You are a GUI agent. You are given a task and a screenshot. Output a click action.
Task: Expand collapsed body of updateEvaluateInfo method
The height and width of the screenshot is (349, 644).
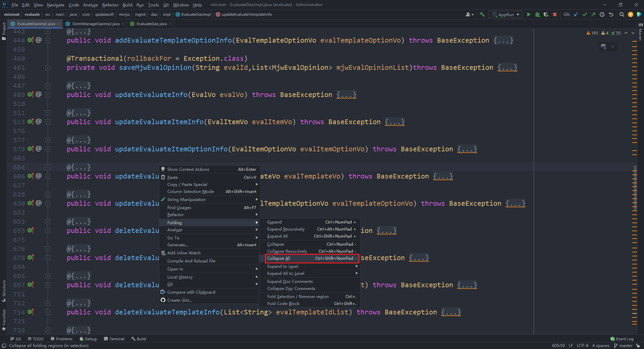click(x=346, y=95)
